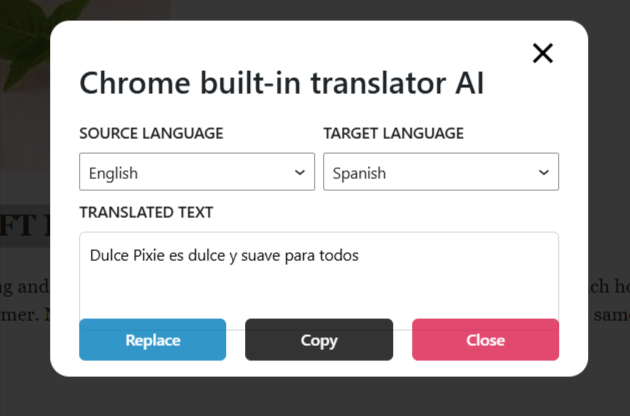Click the dimmed overlay right of the dialog
Screen dimensions: 630x416
609,150
